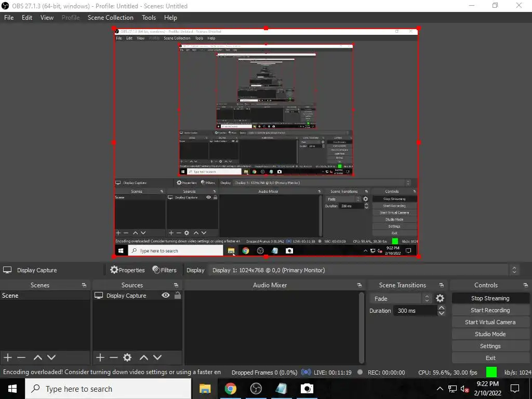Click the REC: 00:00:00 status text
532x399 pixels.
click(x=386, y=373)
